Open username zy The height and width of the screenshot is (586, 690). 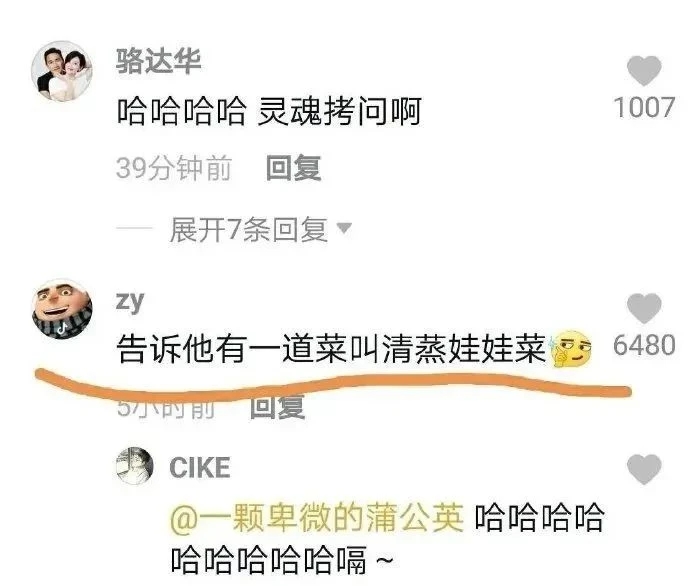click(x=130, y=301)
